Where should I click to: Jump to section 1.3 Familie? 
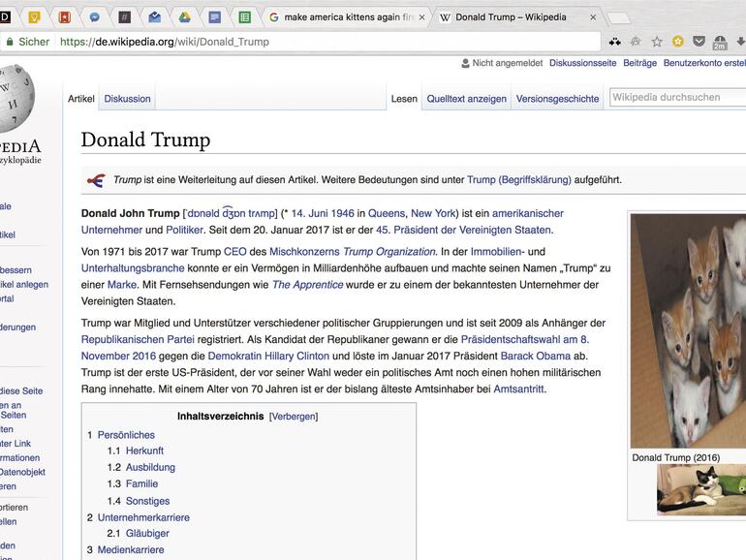[141, 483]
